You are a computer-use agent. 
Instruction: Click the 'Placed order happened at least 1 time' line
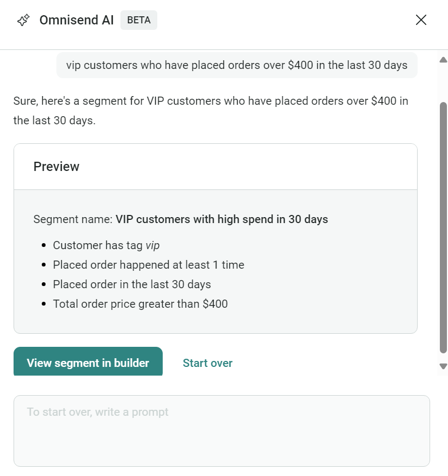click(x=148, y=265)
